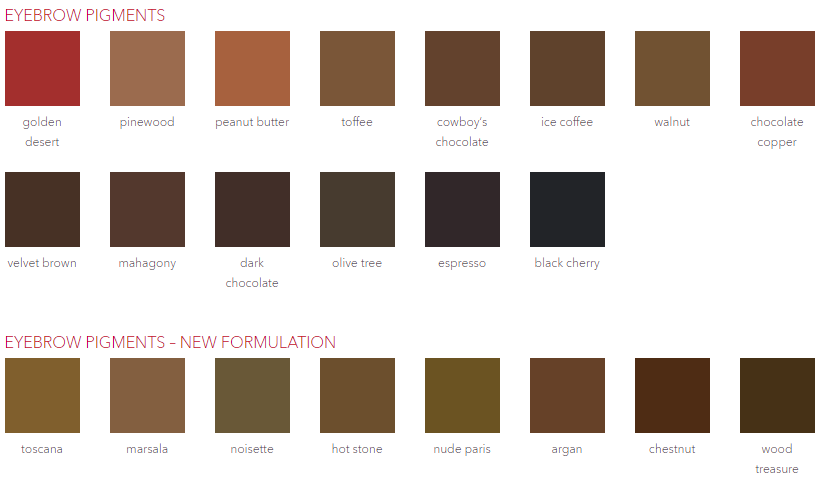Click the noisette label text
The image size is (831, 486).
click(252, 449)
